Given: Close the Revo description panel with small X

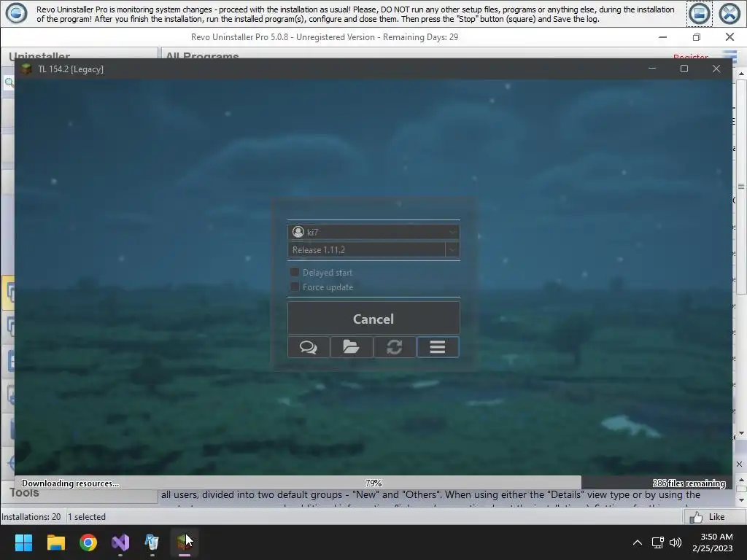Looking at the screenshot, I should click(739, 464).
